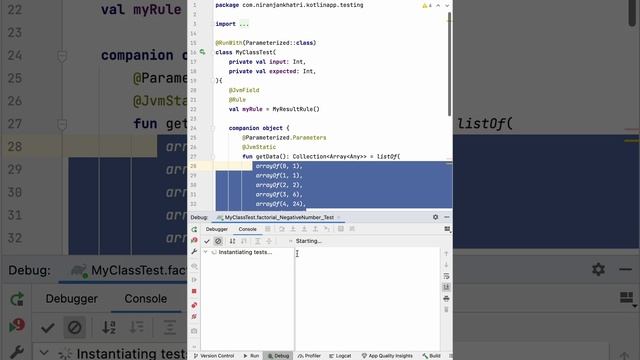Fold the companion object block at line 24
This screenshot has width=640, height=360.
[x=213, y=128]
